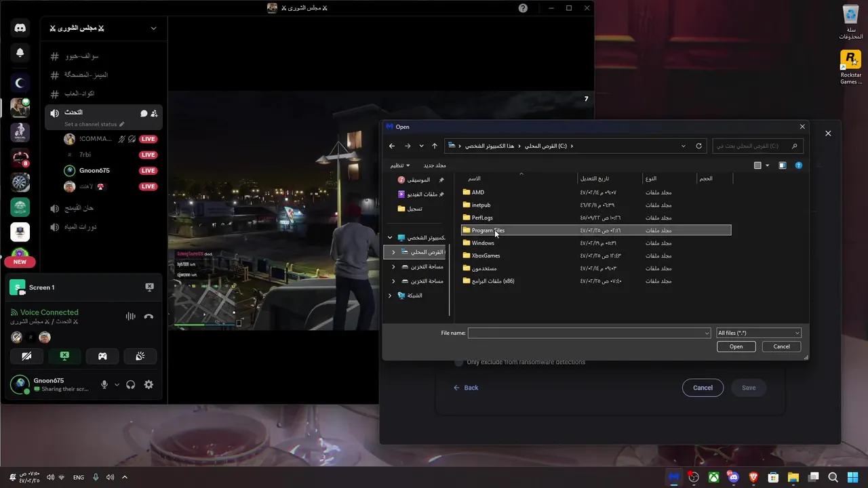Open the soundboard button
Image resolution: width=868 pixels, height=488 pixels.
[140, 356]
